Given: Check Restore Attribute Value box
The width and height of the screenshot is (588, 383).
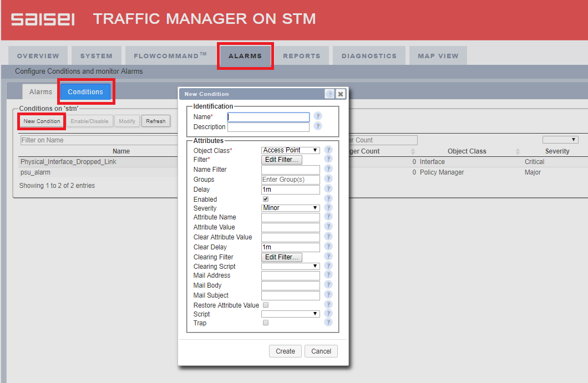Looking at the screenshot, I should (266, 305).
